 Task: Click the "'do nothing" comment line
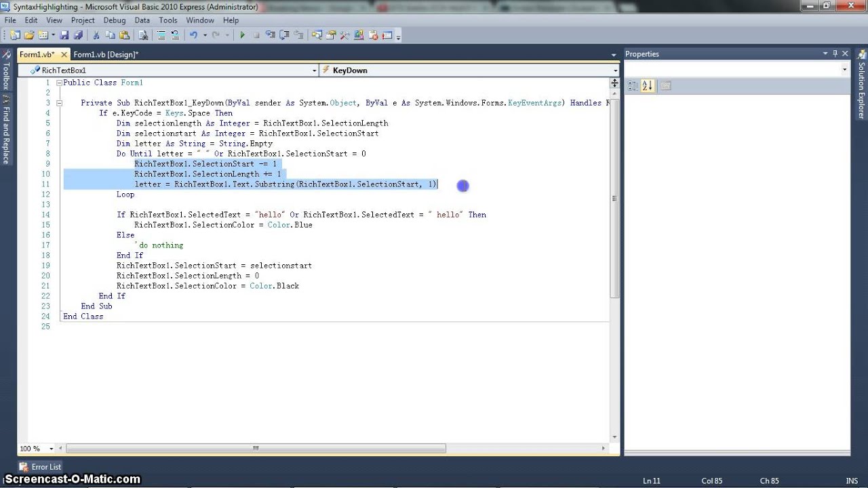(x=159, y=245)
